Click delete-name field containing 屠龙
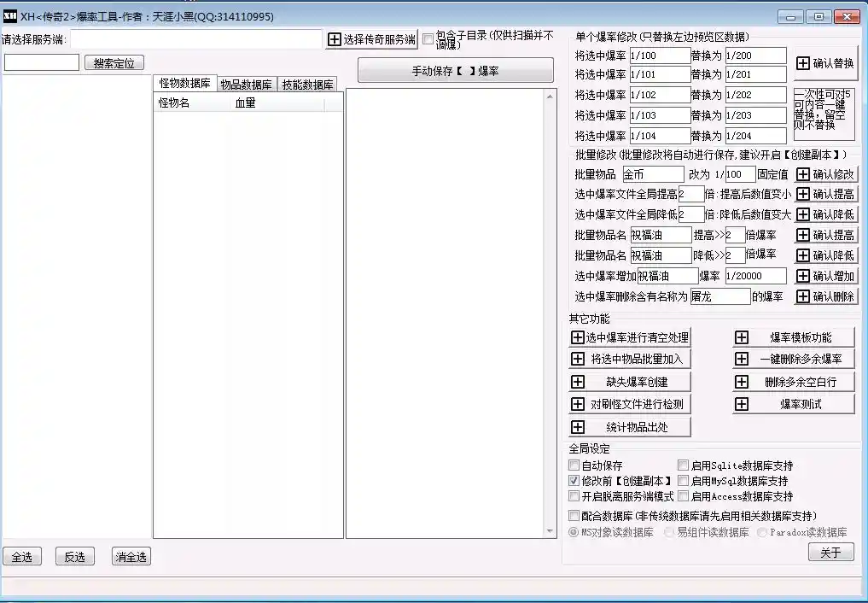 click(x=720, y=296)
